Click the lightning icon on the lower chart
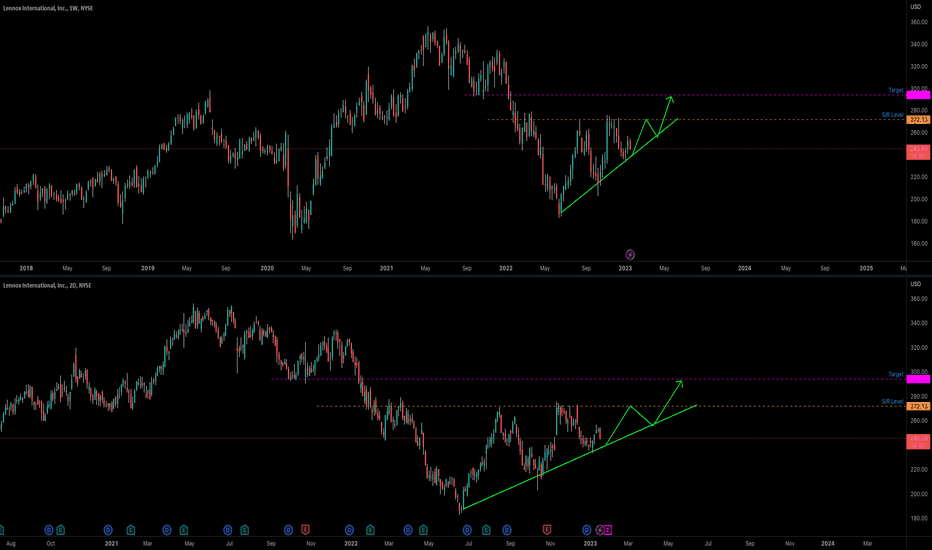The width and height of the screenshot is (932, 550). tap(600, 530)
